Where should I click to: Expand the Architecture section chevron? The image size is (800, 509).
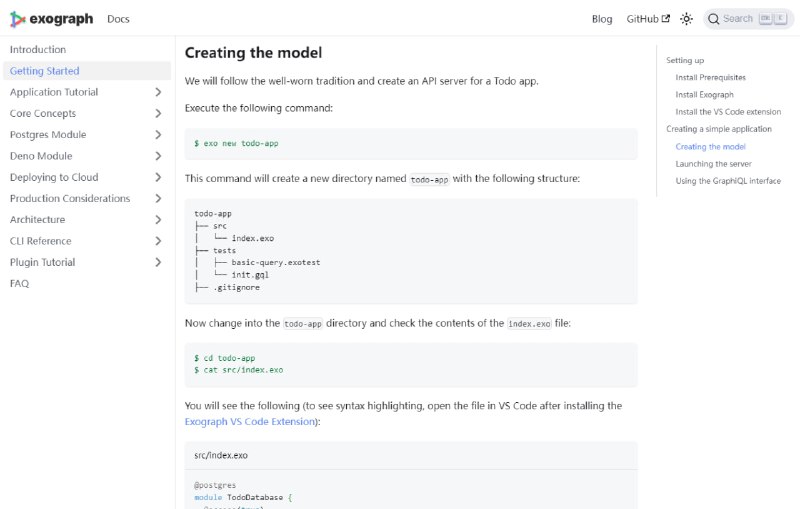coord(158,220)
